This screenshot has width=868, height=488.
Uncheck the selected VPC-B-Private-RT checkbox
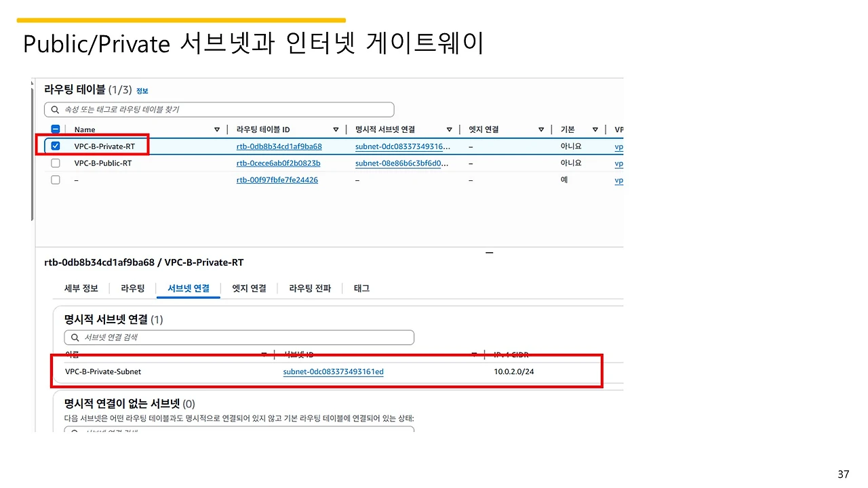point(55,145)
